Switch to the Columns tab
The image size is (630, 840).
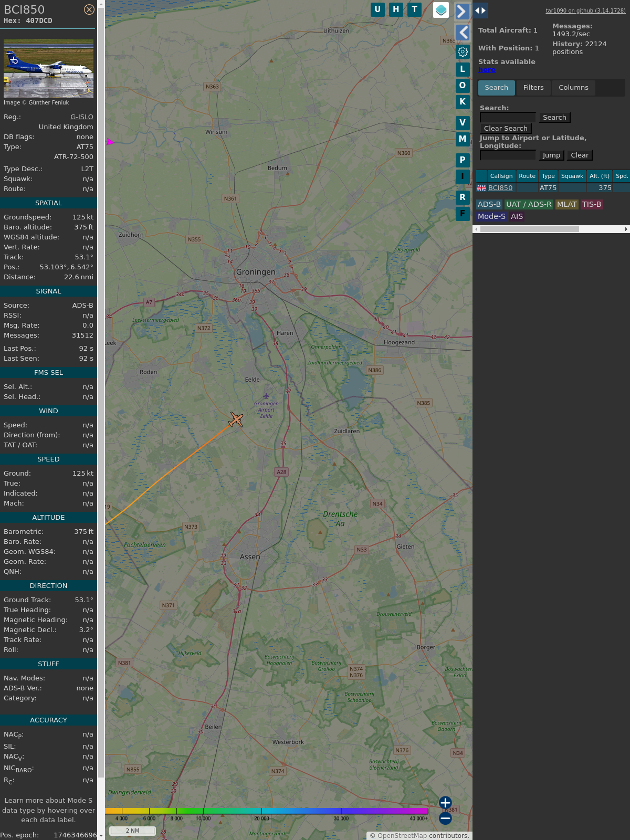coord(573,88)
